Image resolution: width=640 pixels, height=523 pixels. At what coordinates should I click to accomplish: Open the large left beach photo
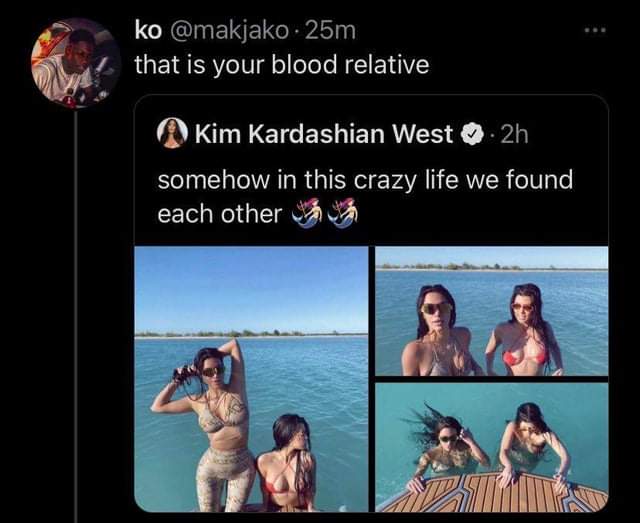[251, 379]
